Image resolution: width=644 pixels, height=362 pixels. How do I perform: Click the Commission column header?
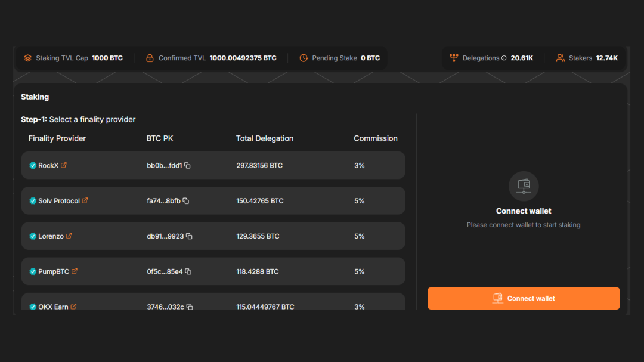pos(375,138)
